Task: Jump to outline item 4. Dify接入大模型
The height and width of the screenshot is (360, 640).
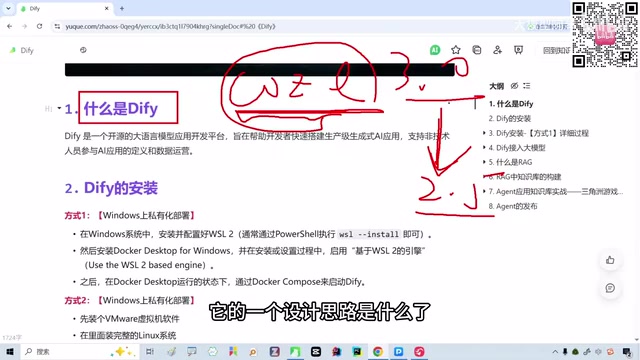Action: tap(517, 148)
